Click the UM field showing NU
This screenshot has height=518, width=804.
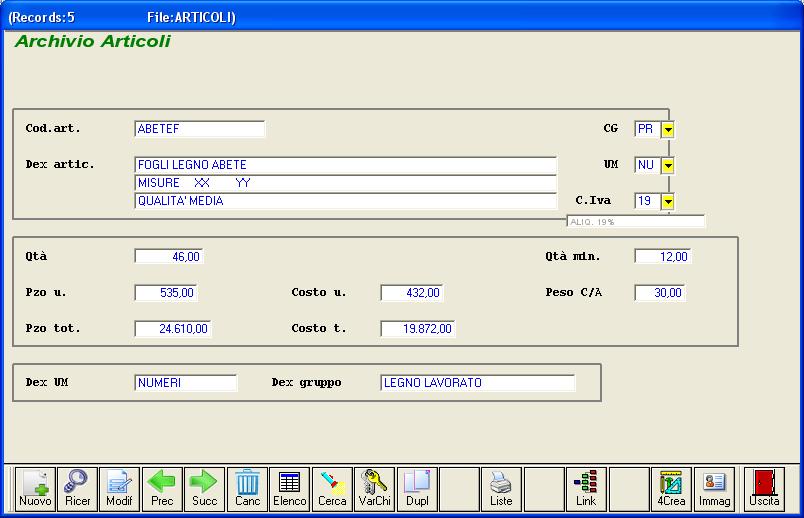tap(648, 165)
